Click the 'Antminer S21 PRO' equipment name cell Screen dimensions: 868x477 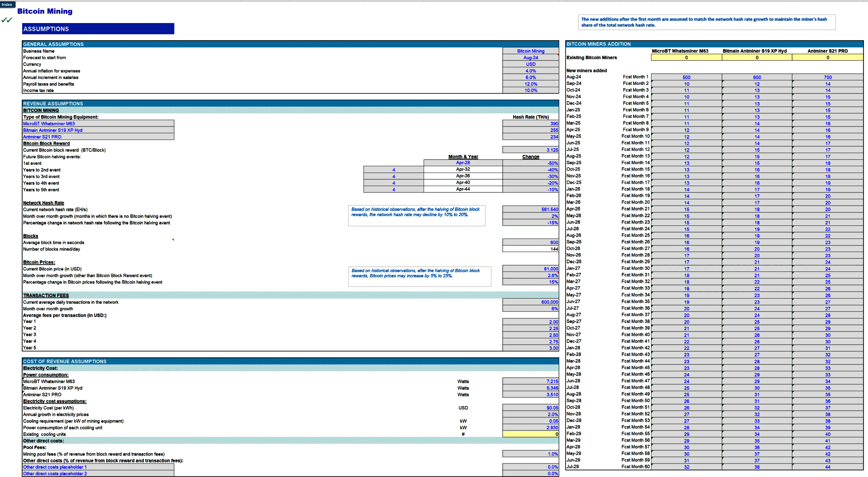98,137
